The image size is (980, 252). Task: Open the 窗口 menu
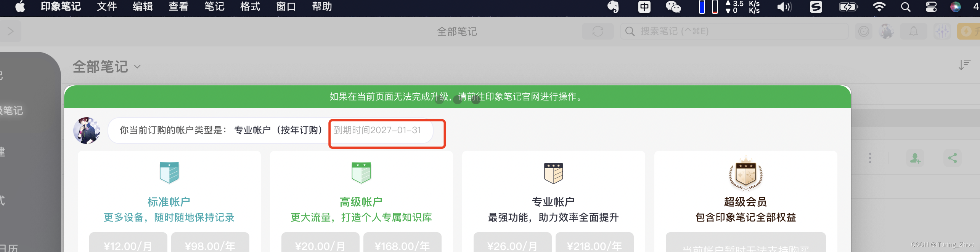click(286, 6)
